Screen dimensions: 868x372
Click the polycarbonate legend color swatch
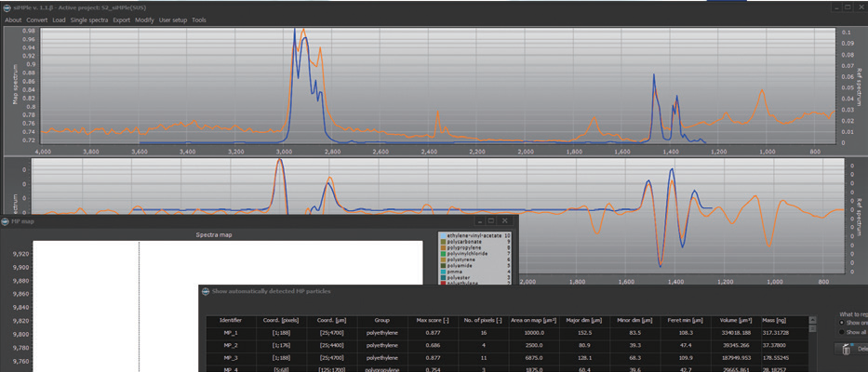pos(442,242)
